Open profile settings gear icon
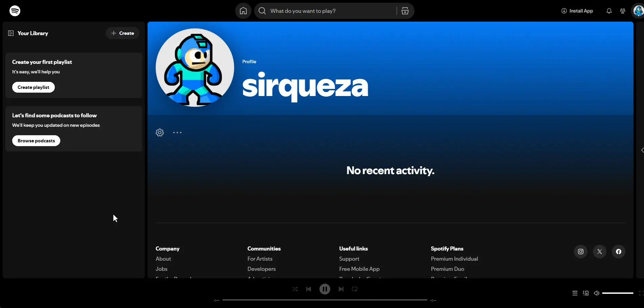The image size is (644, 308). (x=160, y=133)
